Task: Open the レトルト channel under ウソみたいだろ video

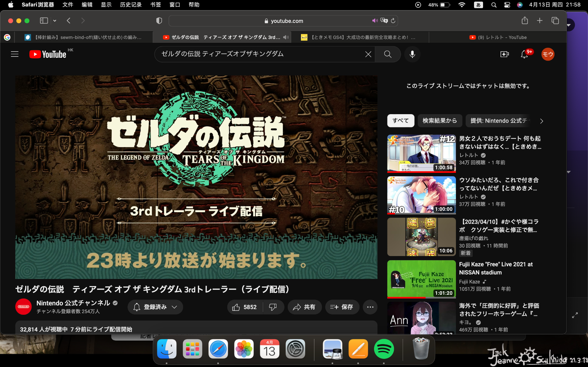Action: [x=469, y=197]
